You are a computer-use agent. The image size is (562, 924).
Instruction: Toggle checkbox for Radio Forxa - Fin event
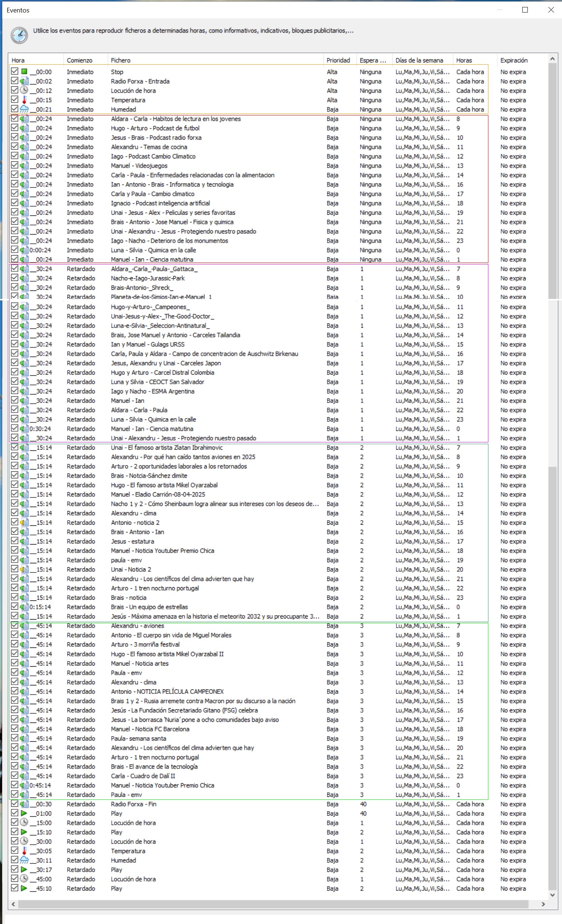pos(15,804)
